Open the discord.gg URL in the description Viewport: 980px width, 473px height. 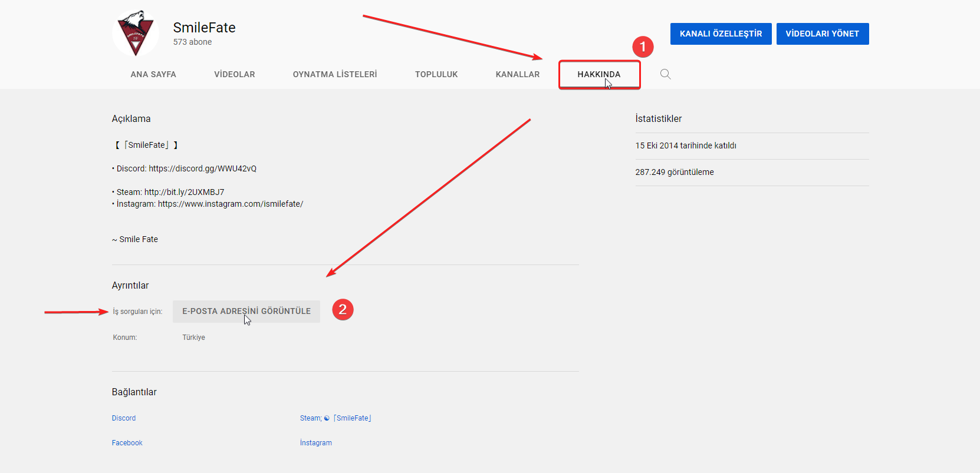click(202, 168)
